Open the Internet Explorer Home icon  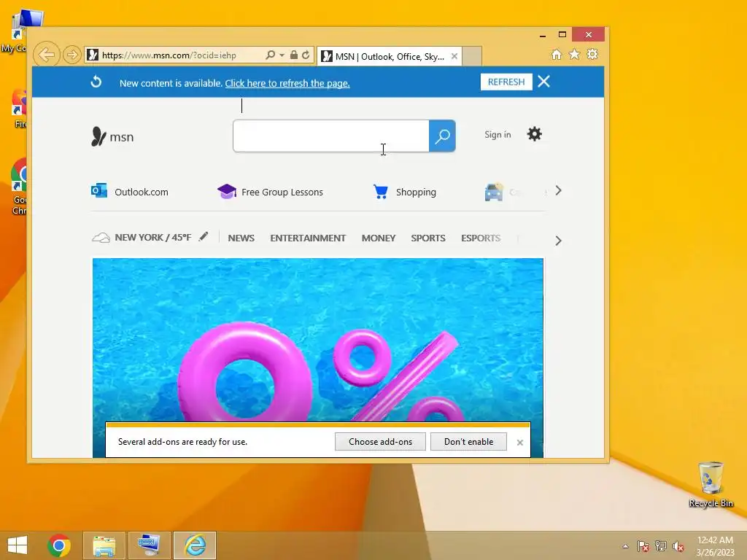(x=557, y=54)
